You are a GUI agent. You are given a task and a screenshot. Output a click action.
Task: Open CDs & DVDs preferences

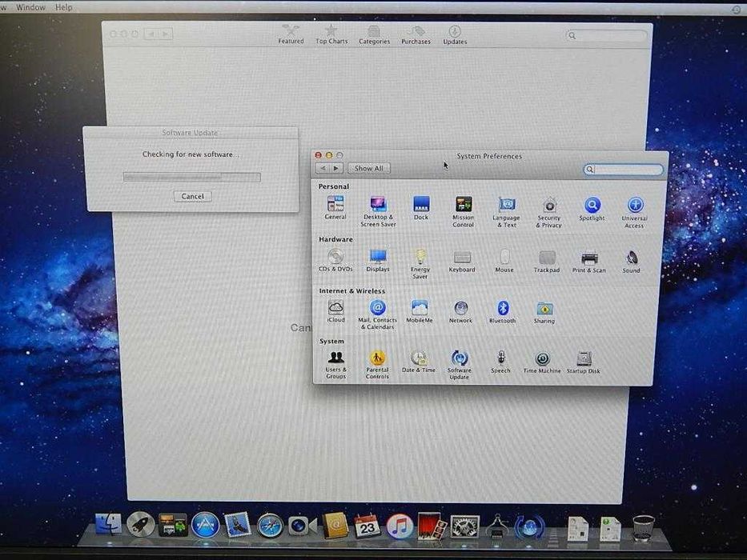click(335, 260)
